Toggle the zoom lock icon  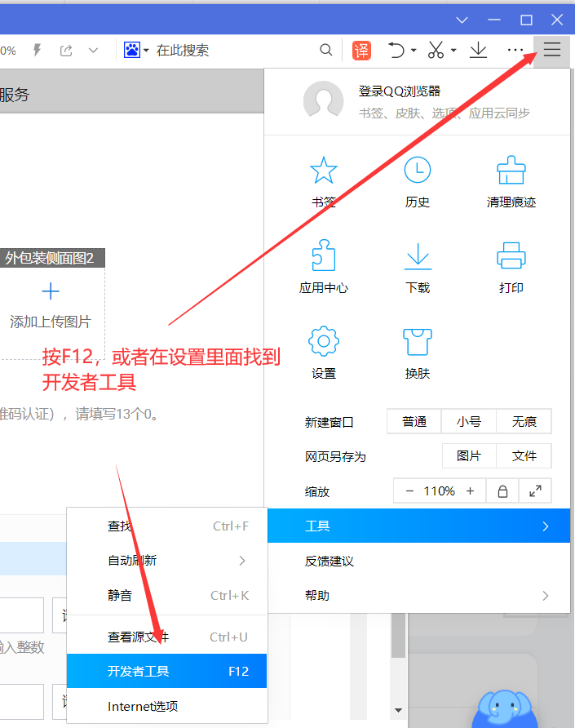point(502,491)
